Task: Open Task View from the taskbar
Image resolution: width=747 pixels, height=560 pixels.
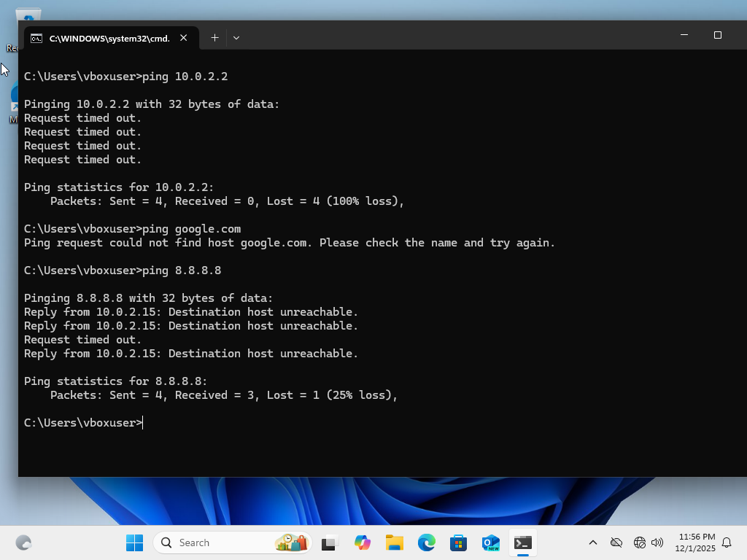Action: tap(328, 542)
